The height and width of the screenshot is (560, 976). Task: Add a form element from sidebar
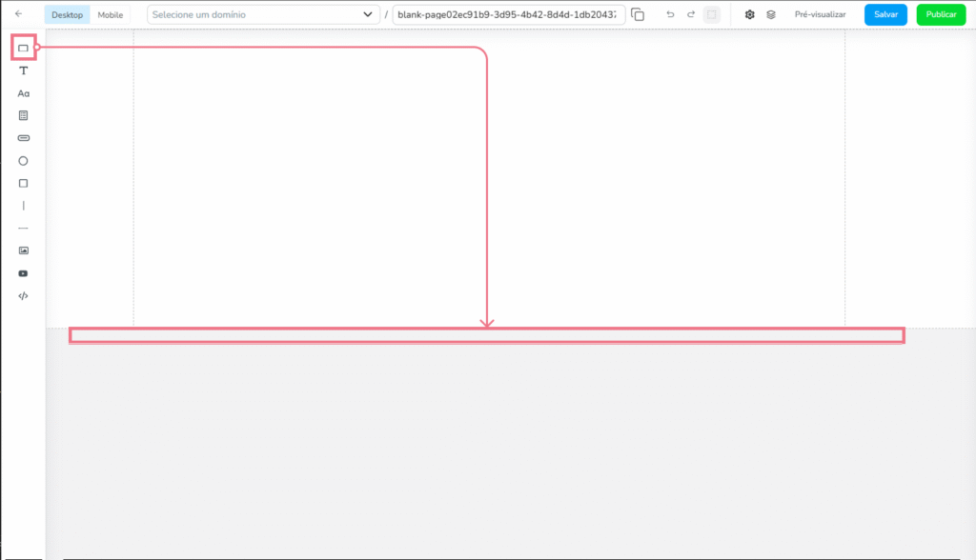click(23, 115)
